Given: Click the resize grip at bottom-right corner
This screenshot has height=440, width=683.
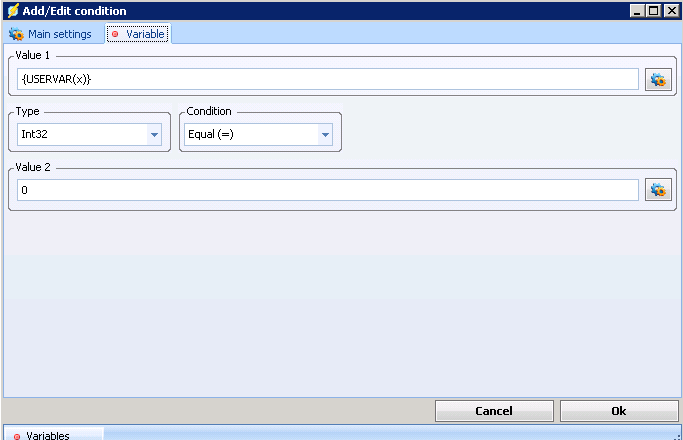Looking at the screenshot, I should 677,436.
